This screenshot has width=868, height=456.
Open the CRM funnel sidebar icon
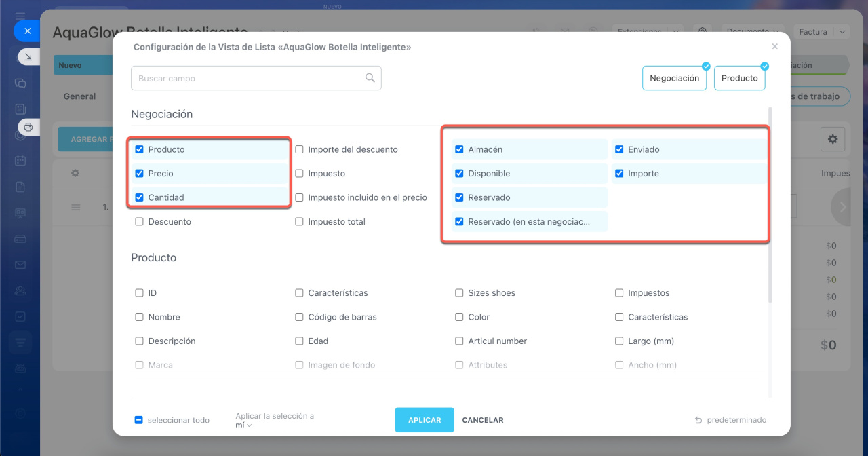(20, 343)
